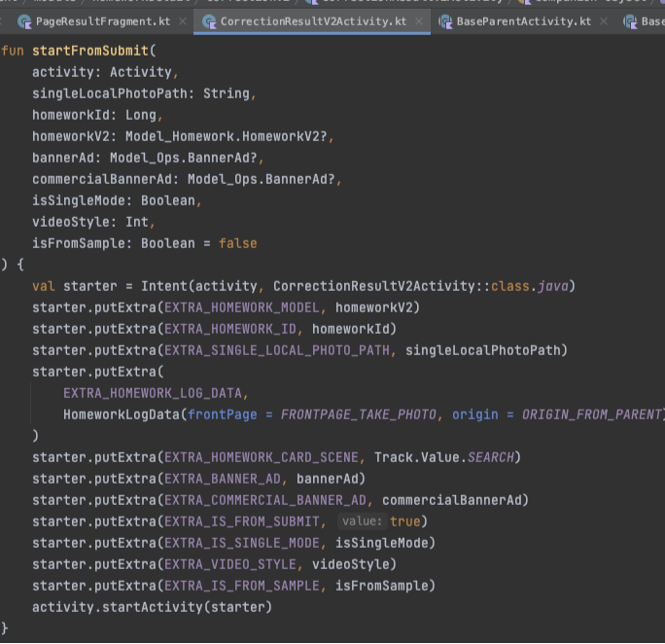Click EXTRA_SINGLE_LOCAL_PHOTO_PATH constant
Image resolution: width=665 pixels, height=644 pixels.
pyautogui.click(x=277, y=350)
